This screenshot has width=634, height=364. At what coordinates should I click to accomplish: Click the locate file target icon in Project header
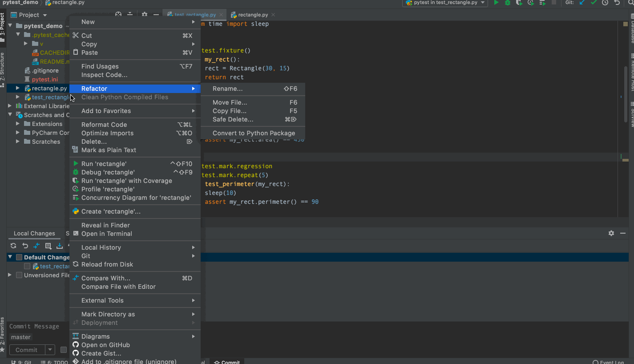[118, 15]
